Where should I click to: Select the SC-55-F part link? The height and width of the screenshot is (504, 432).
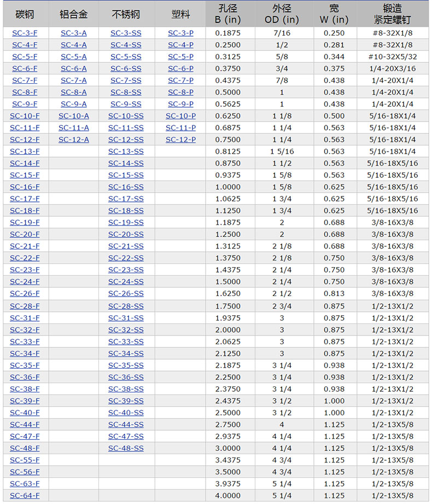25,460
